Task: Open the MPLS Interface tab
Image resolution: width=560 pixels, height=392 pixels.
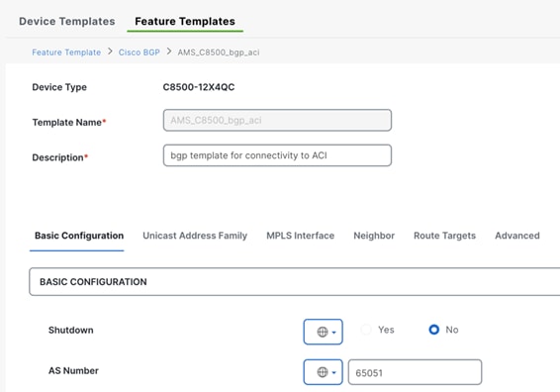Action: tap(301, 236)
